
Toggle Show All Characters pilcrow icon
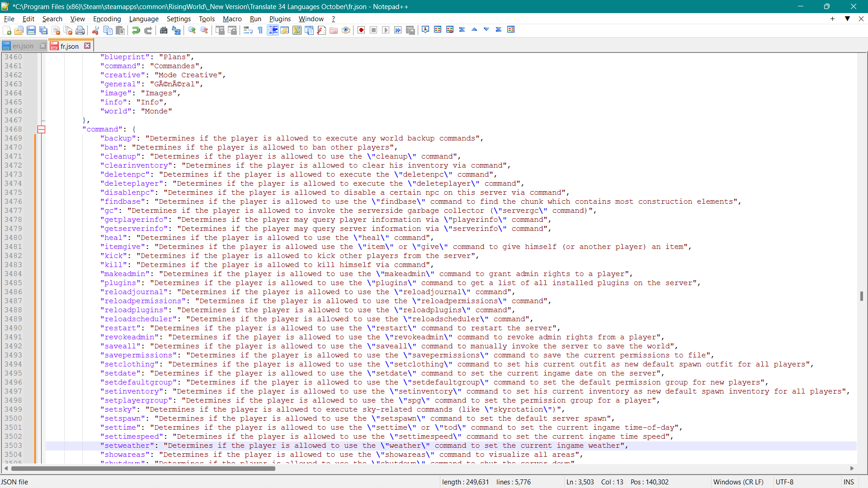260,30
